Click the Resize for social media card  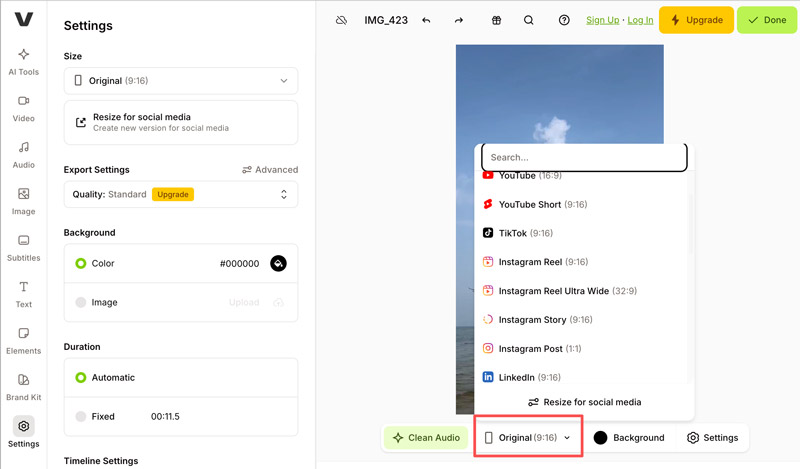181,122
